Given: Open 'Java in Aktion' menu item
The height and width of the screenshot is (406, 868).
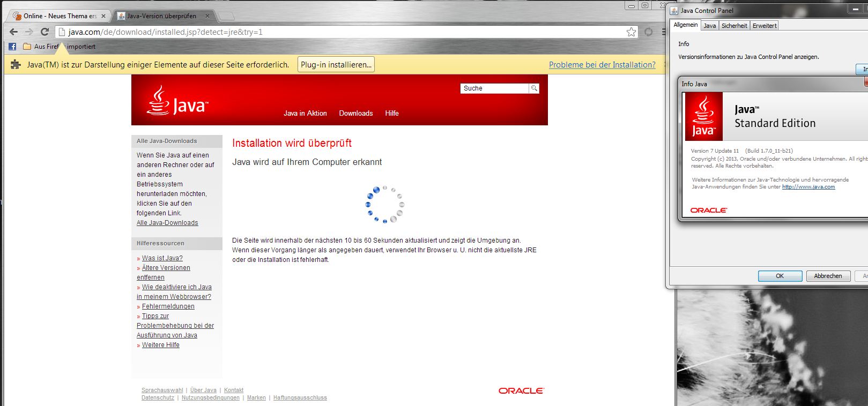Looking at the screenshot, I should pyautogui.click(x=305, y=114).
